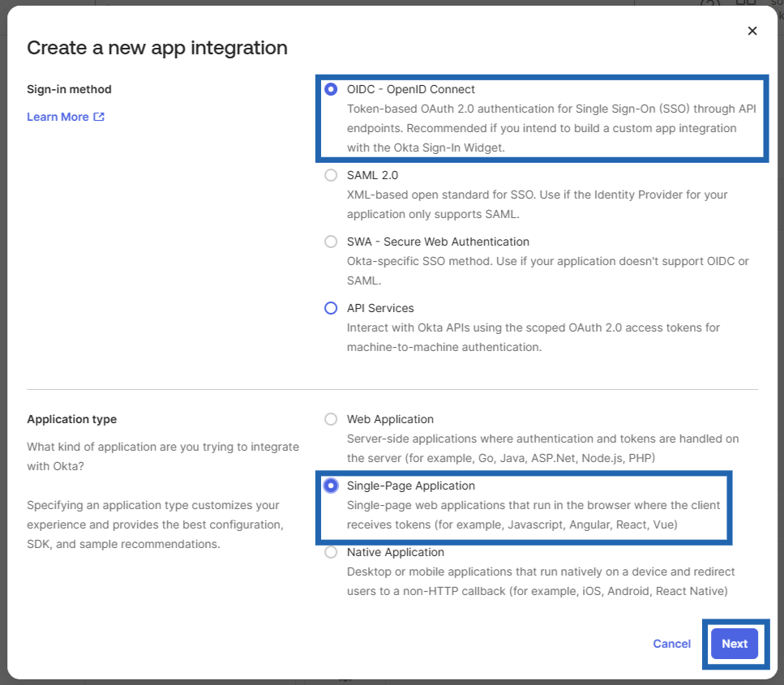Choose Single-Page Application radio button
The width and height of the screenshot is (784, 685).
click(331, 486)
